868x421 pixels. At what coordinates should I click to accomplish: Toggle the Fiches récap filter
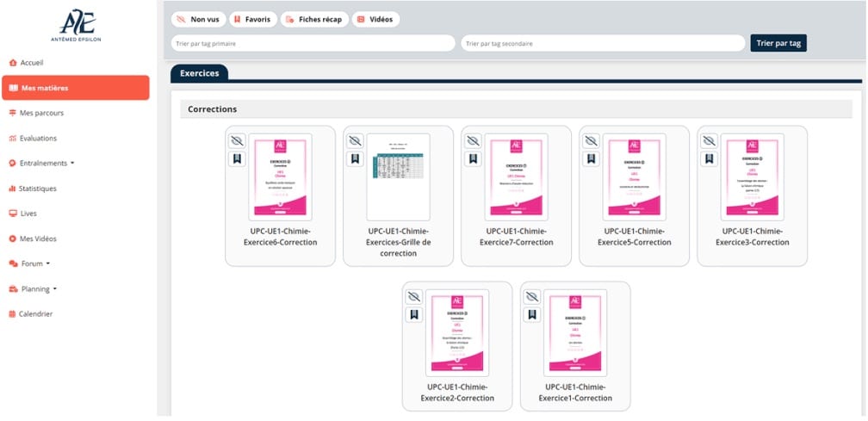pos(314,19)
